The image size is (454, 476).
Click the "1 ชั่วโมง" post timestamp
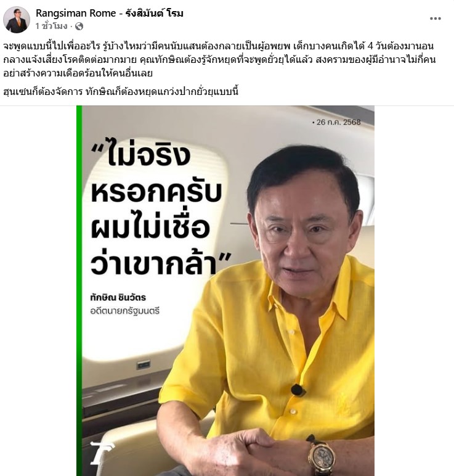tap(51, 27)
